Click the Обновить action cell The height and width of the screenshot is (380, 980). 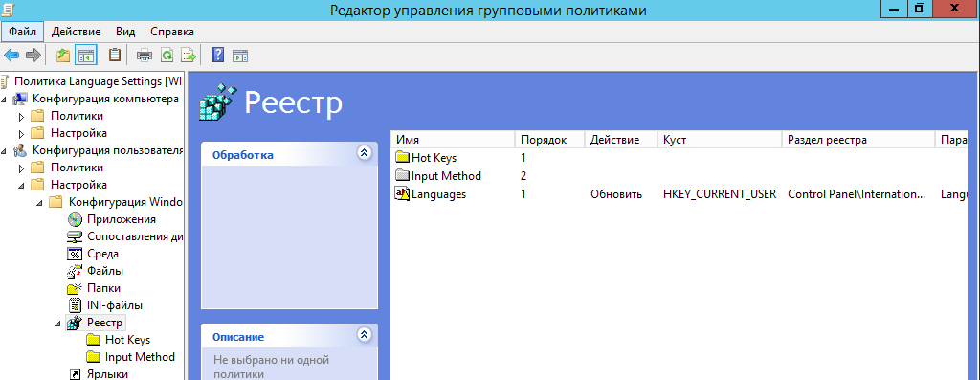[616, 194]
